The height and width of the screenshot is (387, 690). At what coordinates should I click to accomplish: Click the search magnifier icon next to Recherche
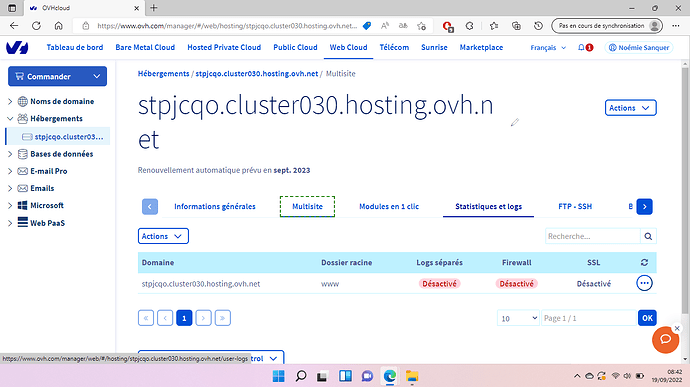click(x=648, y=236)
